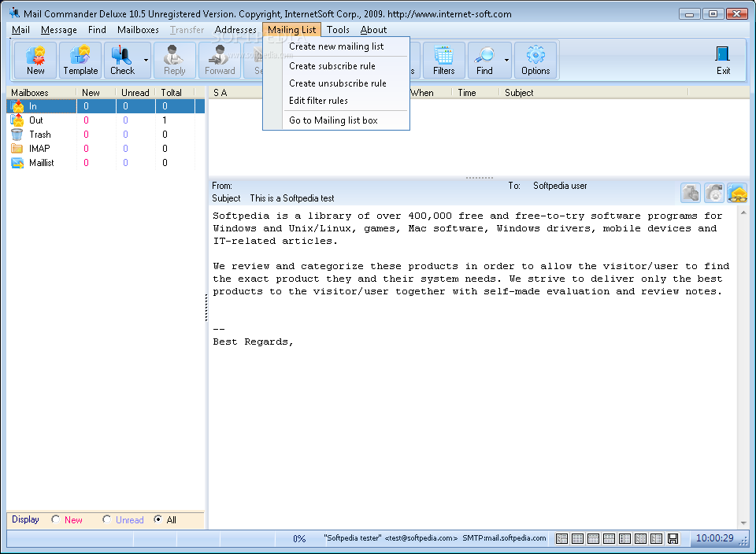This screenshot has width=756, height=554.
Task: Select the New display radio button
Action: pyautogui.click(x=56, y=519)
